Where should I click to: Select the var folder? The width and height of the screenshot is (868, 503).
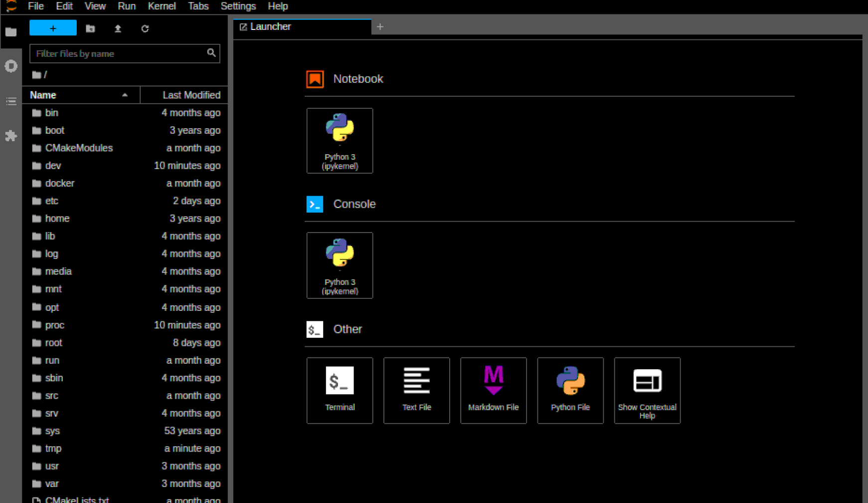click(x=125, y=484)
